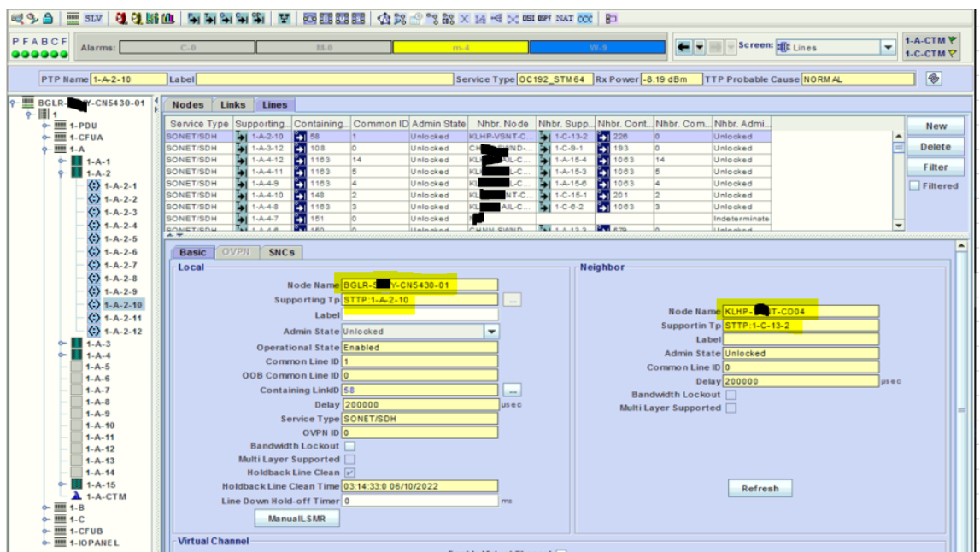Image resolution: width=980 pixels, height=552 pixels.
Task: Click the OSPF toolbar icon
Action: (545, 18)
